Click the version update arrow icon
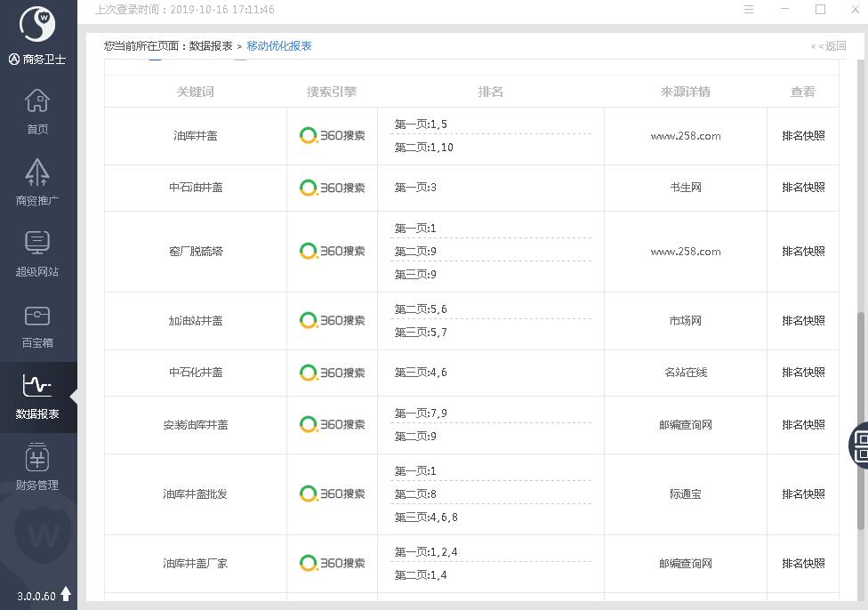Screen dimensions: 868x610 66,594
